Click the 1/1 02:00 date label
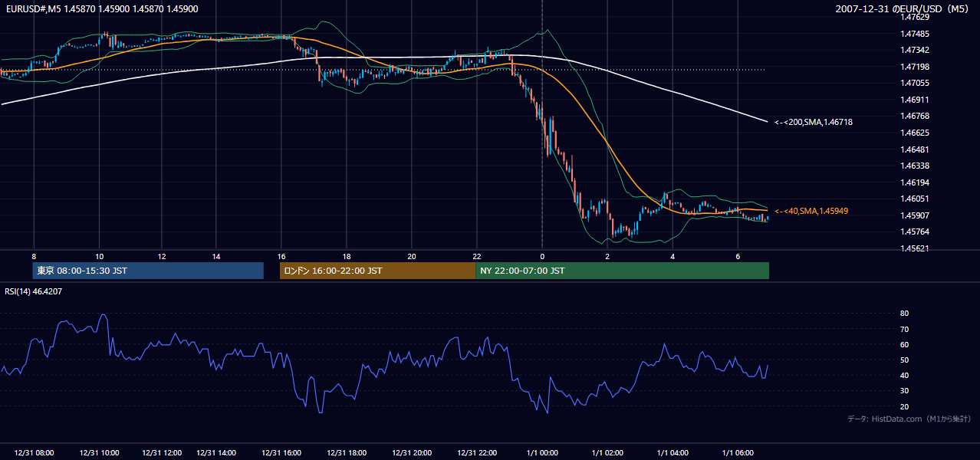 [607, 453]
